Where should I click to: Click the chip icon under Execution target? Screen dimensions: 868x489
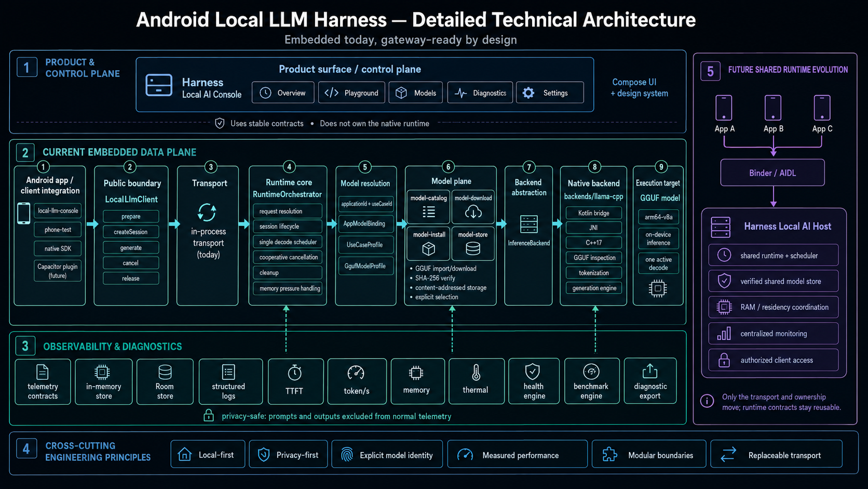(x=658, y=288)
